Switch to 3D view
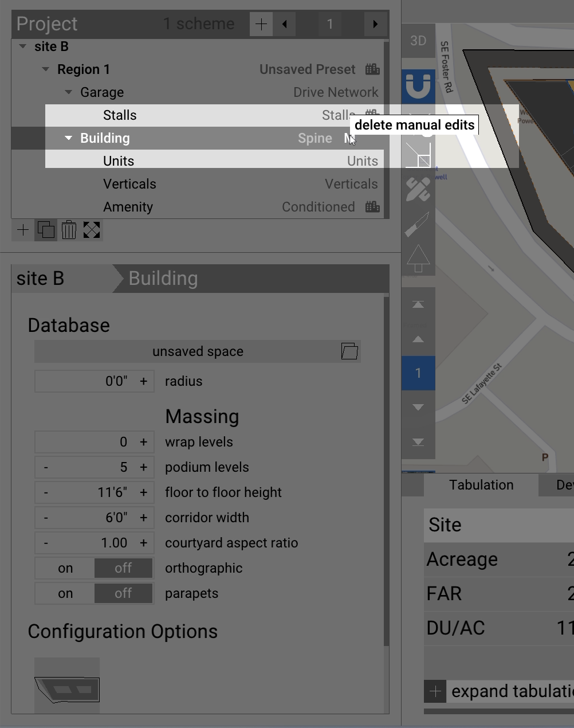Viewport: 574px width, 728px height. (x=418, y=41)
